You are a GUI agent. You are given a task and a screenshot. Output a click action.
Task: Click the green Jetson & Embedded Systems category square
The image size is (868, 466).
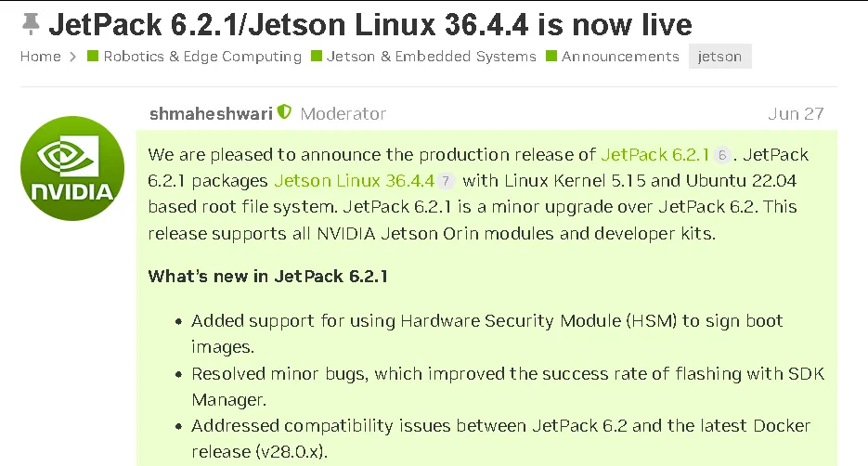pyautogui.click(x=317, y=56)
